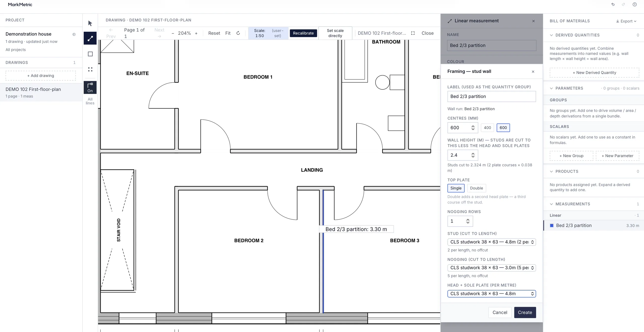
Task: Click New Derived Quantity button
Action: pos(594,73)
